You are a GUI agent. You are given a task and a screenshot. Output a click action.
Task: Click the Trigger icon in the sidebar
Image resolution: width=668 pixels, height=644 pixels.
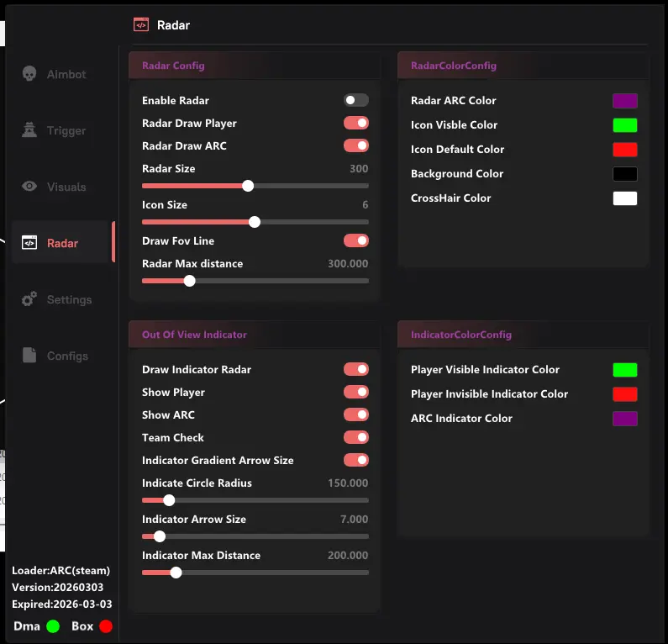click(x=29, y=130)
